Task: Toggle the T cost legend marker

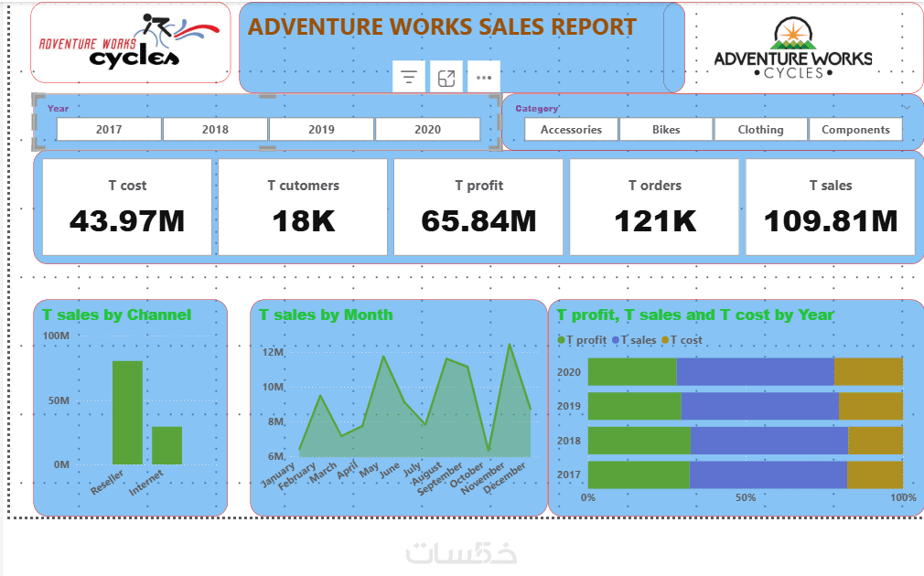Action: [665, 340]
